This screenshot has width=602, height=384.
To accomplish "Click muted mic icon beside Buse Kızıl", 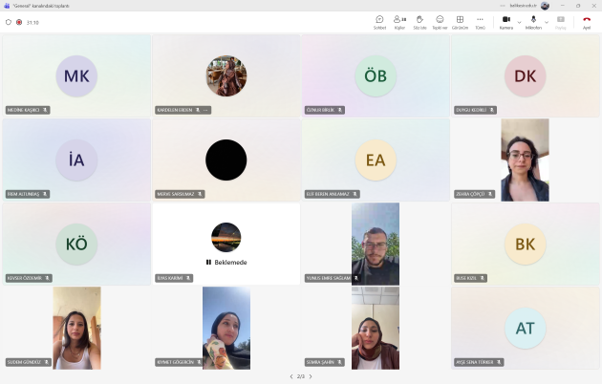I will click(x=482, y=278).
